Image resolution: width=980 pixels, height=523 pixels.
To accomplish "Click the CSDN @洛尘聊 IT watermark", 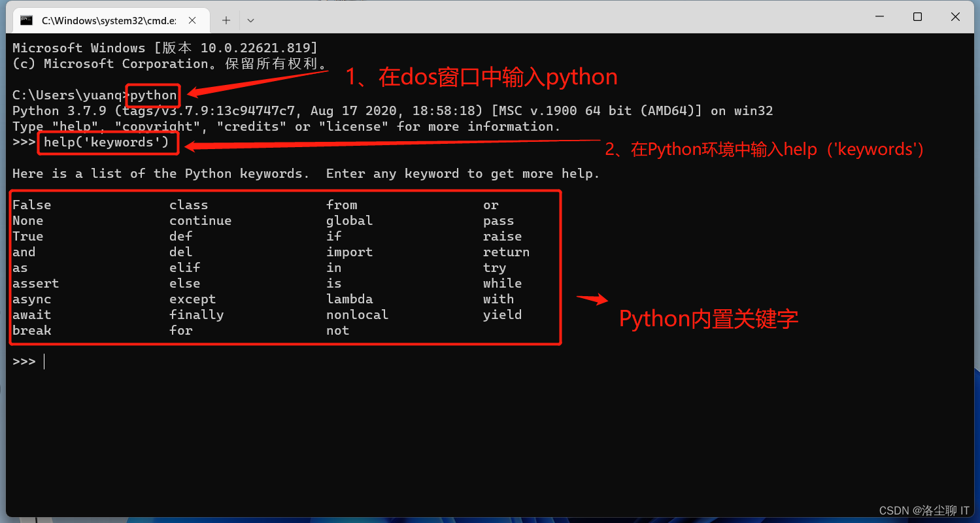I will [x=924, y=511].
